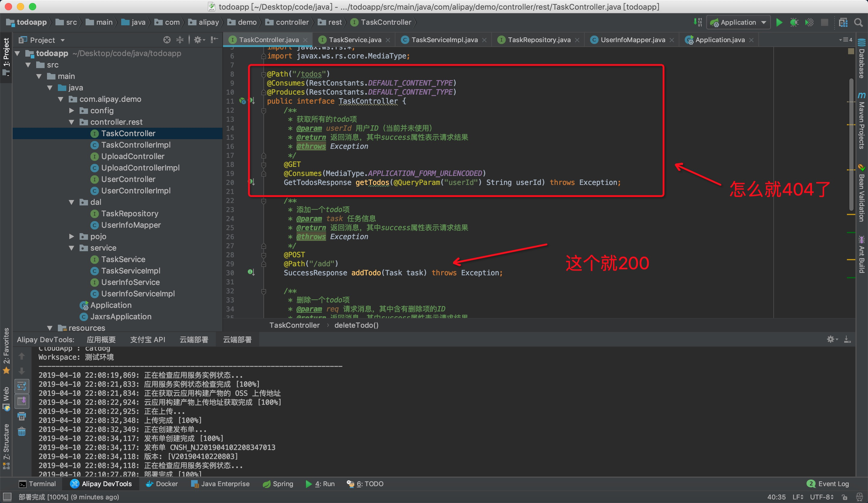Toggle soft-wrap in DevTools console
Image resolution: width=868 pixels, height=503 pixels.
[x=22, y=386]
